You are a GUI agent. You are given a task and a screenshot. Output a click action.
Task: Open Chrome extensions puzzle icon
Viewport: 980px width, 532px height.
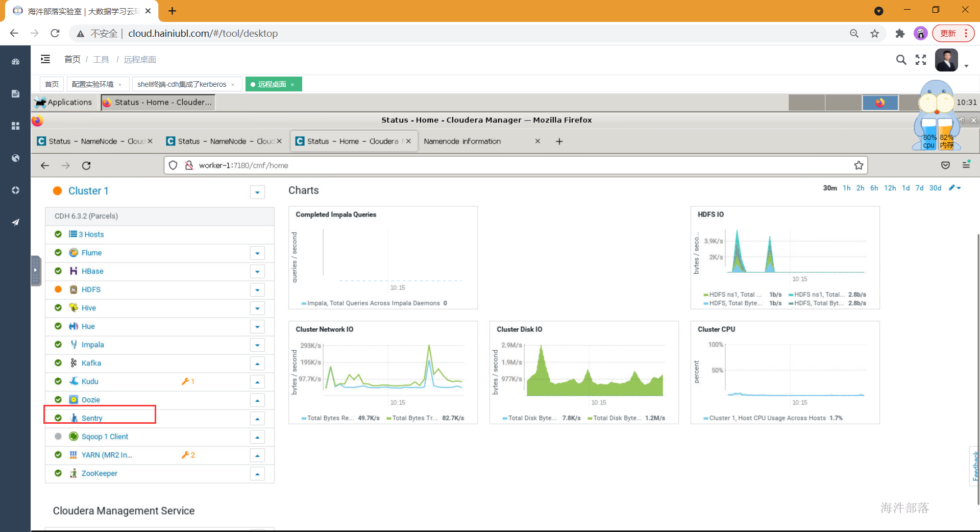point(900,33)
